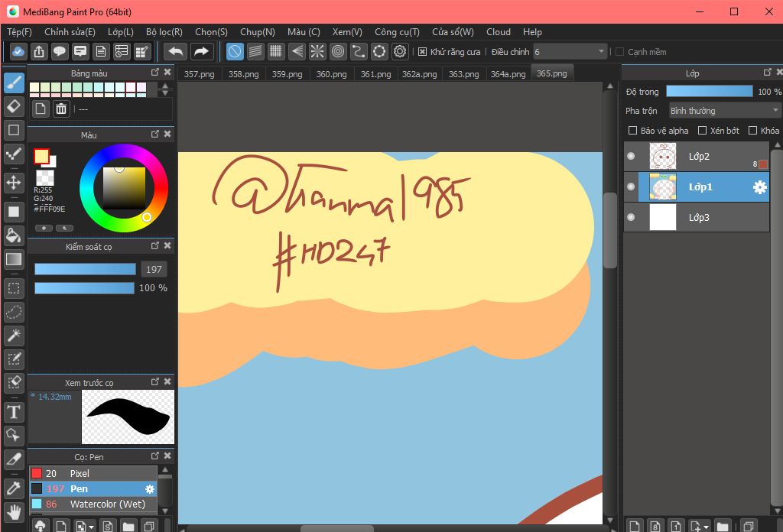Enable Bảo vệ alpha checkbox
783x532 pixels.
point(632,130)
